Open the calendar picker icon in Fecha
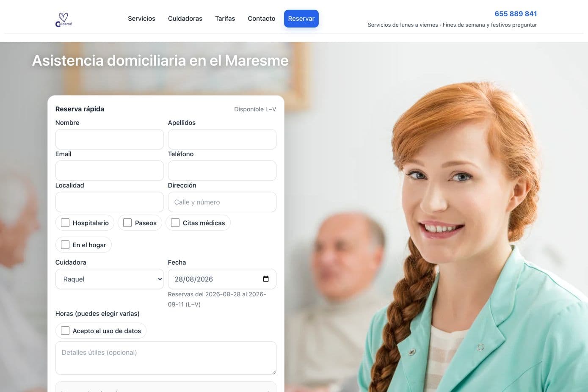The image size is (588, 392). click(266, 279)
